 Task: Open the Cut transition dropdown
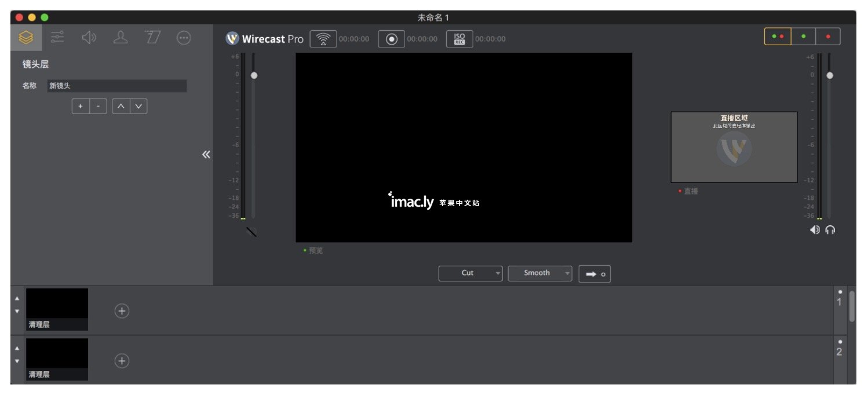tap(470, 273)
